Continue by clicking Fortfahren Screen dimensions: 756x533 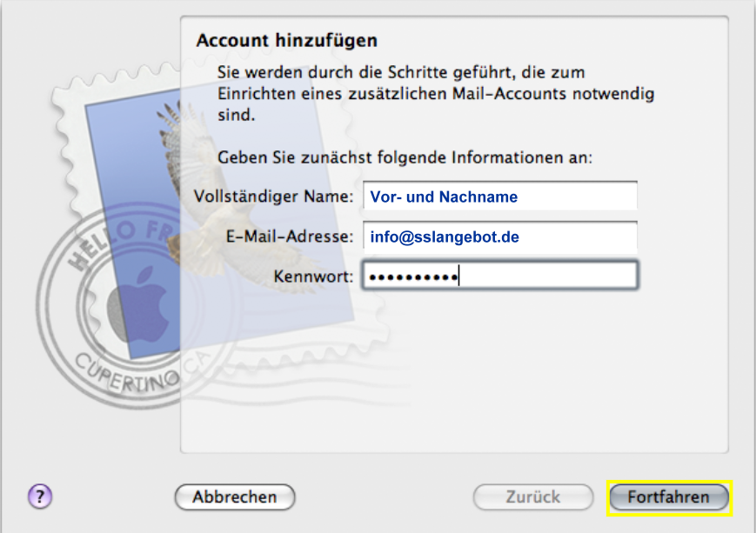(x=669, y=496)
